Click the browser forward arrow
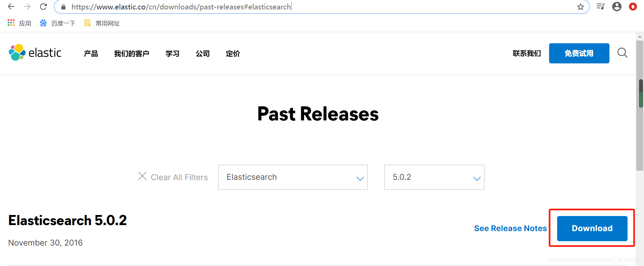This screenshot has width=644, height=266. (x=27, y=6)
